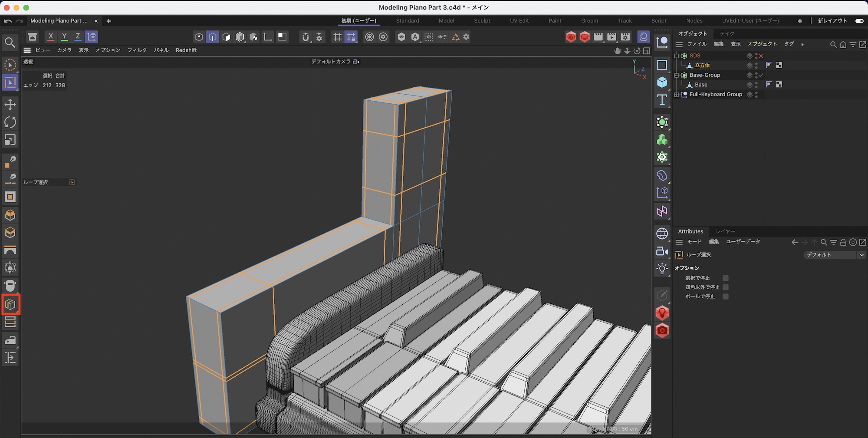
Task: Select the Rotate tool
Action: point(10,122)
